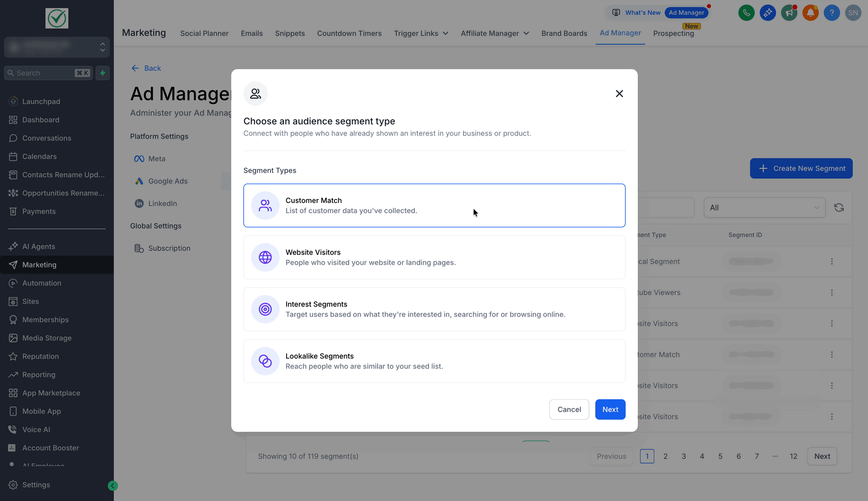The height and width of the screenshot is (501, 868).
Task: Choose the Website Visitors segment option
Action: 434,257
